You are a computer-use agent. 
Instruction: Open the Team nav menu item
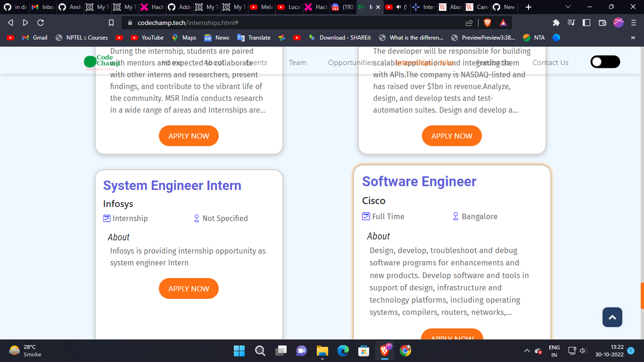tap(297, 63)
